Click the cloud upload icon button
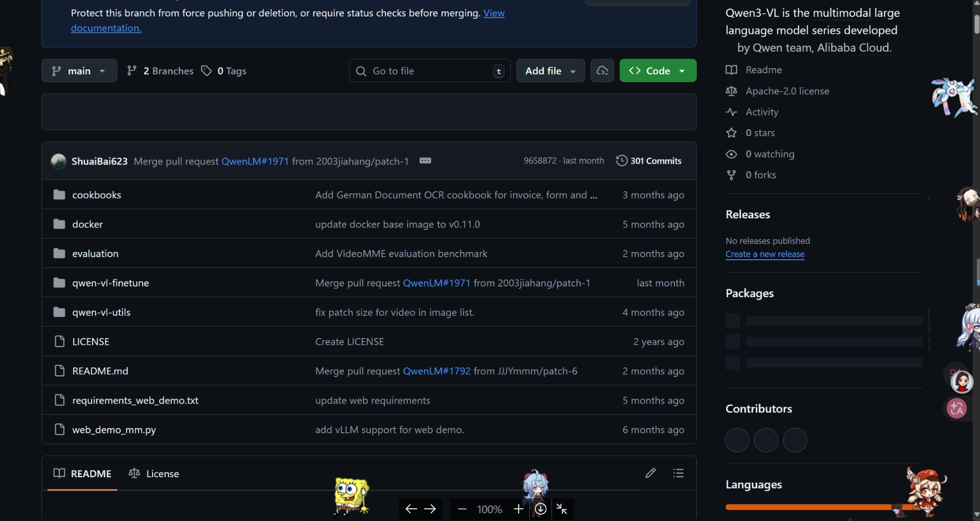The image size is (980, 521). pyautogui.click(x=602, y=70)
